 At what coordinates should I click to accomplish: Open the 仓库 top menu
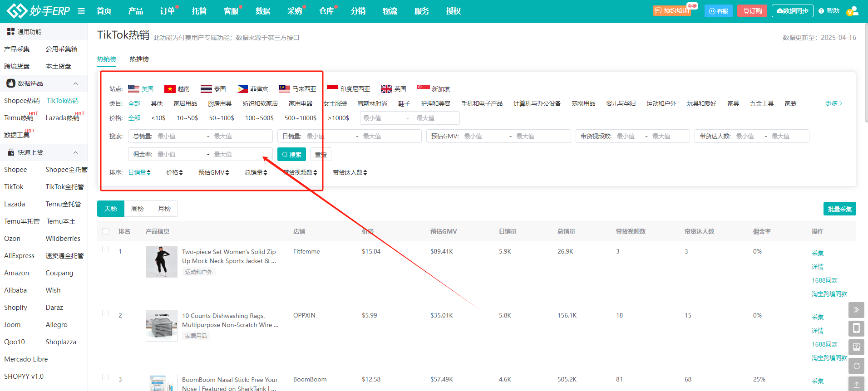(x=326, y=11)
